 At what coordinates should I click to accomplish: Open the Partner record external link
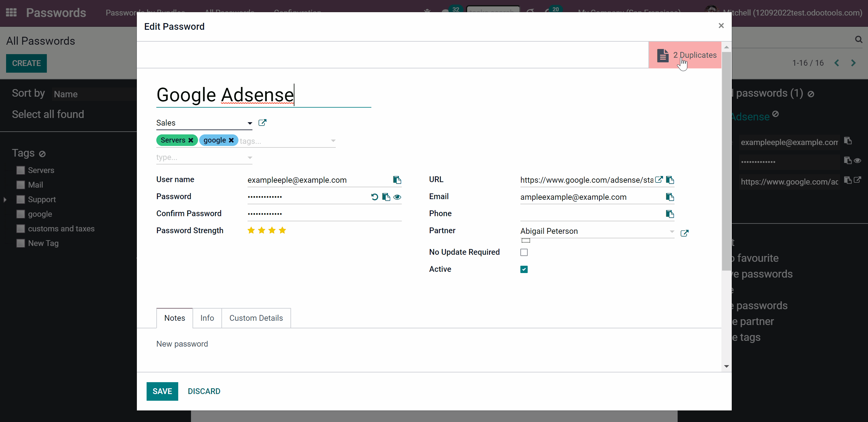pyautogui.click(x=684, y=233)
